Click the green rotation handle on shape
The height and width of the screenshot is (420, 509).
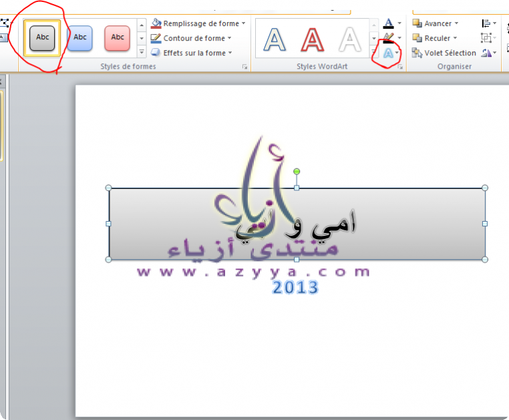point(297,172)
